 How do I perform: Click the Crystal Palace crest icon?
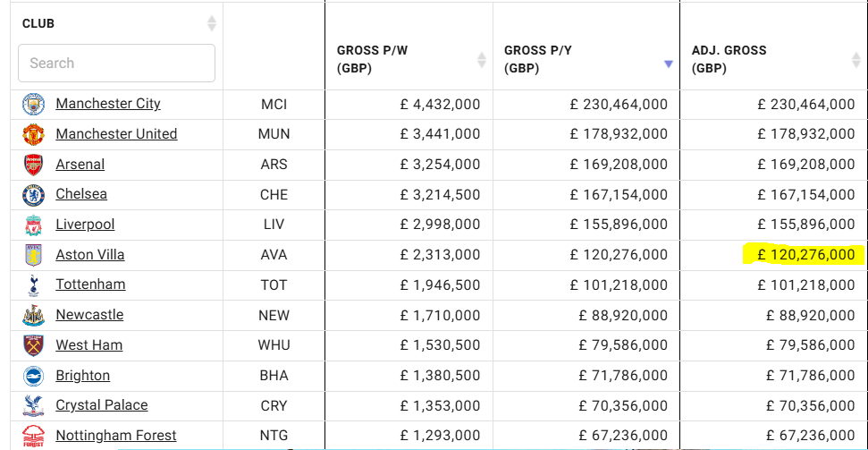point(33,405)
